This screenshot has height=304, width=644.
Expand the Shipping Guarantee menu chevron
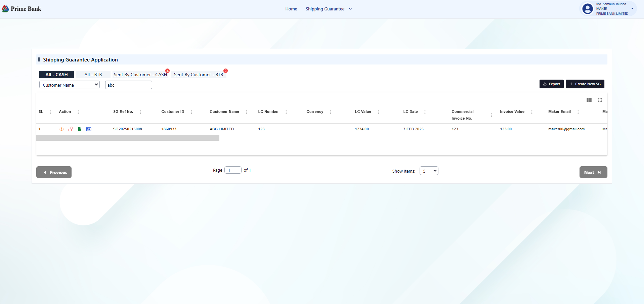tap(350, 9)
